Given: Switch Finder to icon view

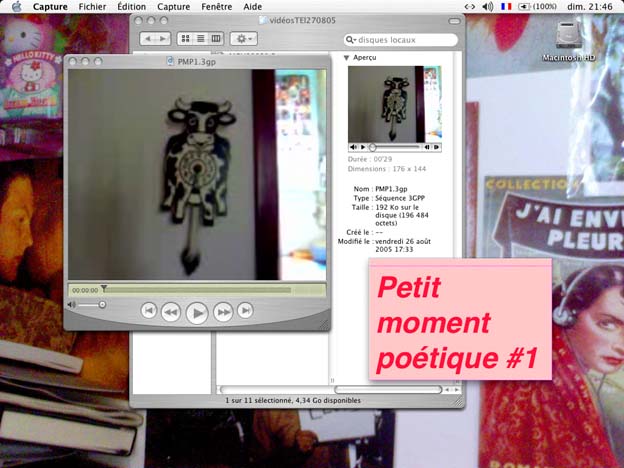Looking at the screenshot, I should pos(185,39).
